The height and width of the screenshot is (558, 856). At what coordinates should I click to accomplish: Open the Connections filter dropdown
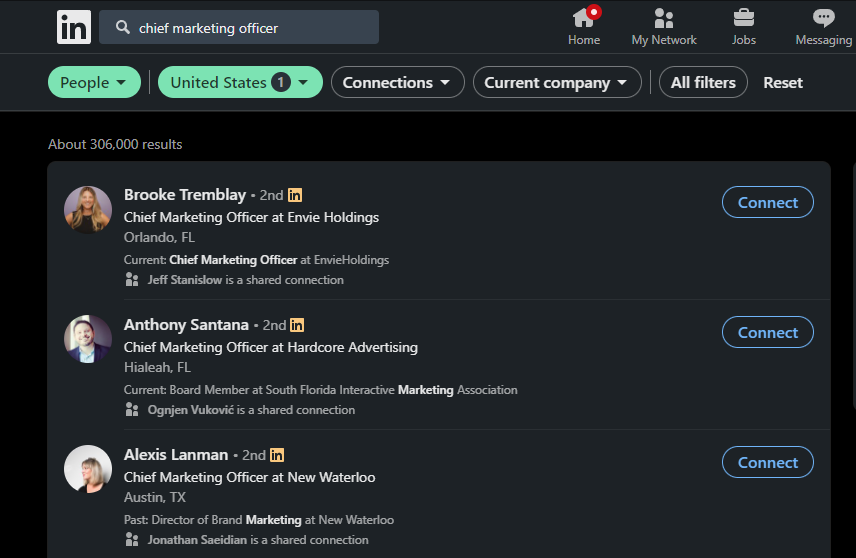397,82
